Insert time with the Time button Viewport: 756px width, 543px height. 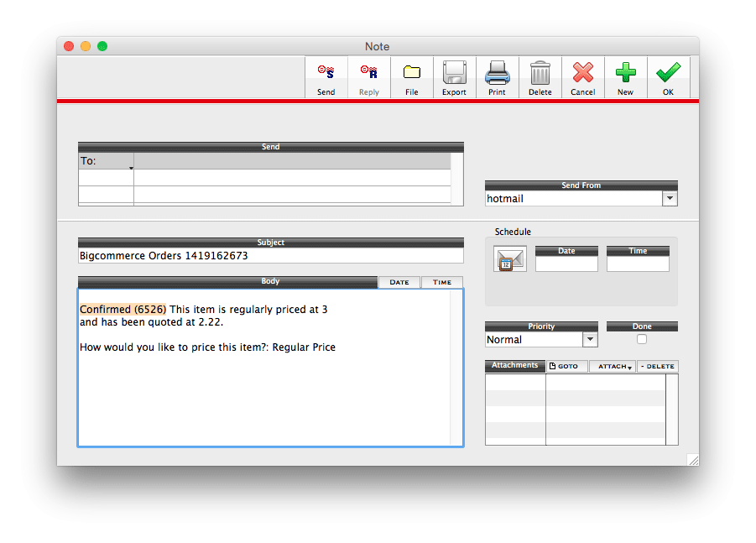click(x=441, y=282)
